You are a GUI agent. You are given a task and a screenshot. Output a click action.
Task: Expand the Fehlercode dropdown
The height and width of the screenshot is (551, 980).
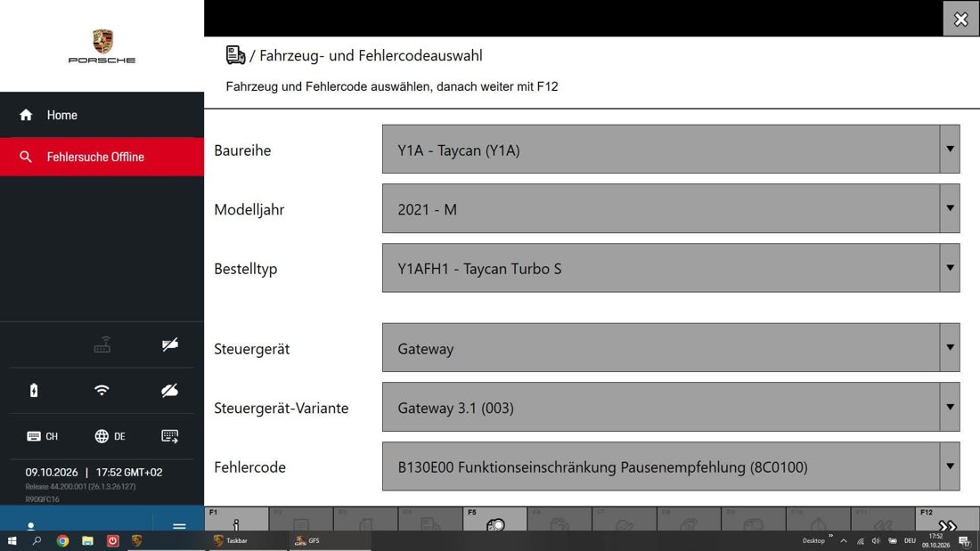coord(671,466)
